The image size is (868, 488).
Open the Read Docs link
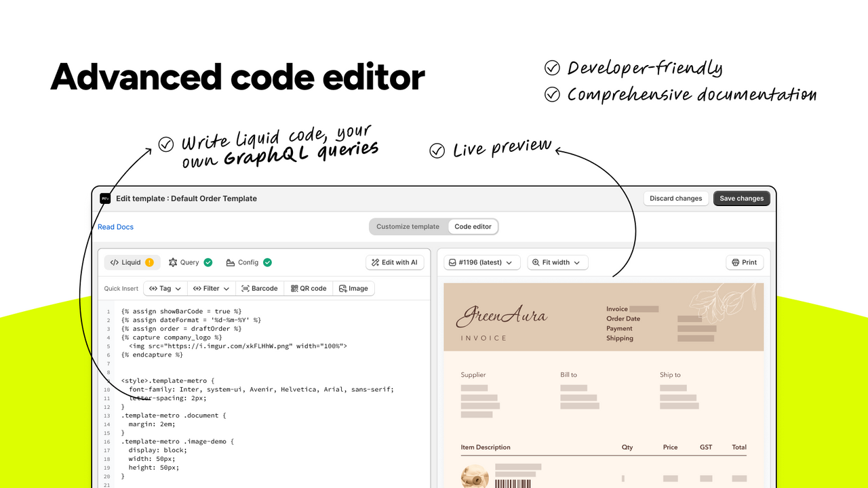(x=115, y=227)
